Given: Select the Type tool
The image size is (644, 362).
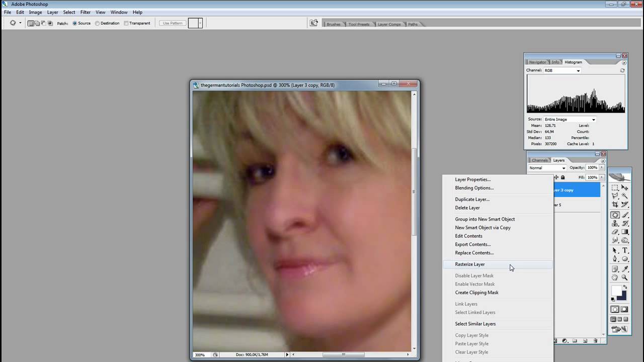Looking at the screenshot, I should pos(625,250).
